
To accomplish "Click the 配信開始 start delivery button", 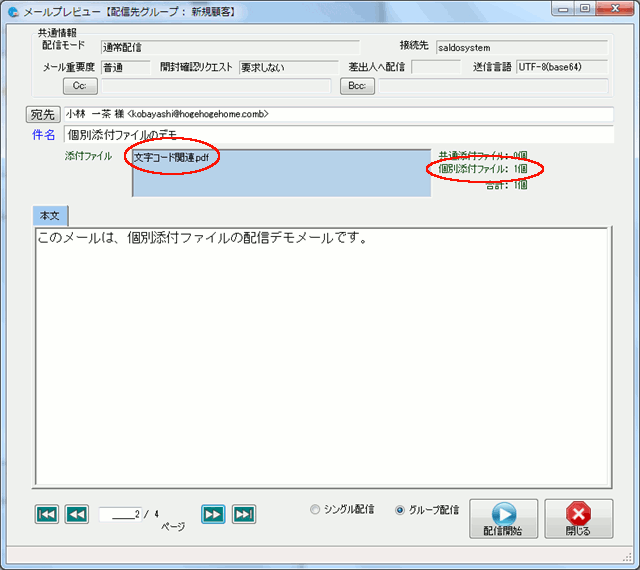I will (x=502, y=519).
